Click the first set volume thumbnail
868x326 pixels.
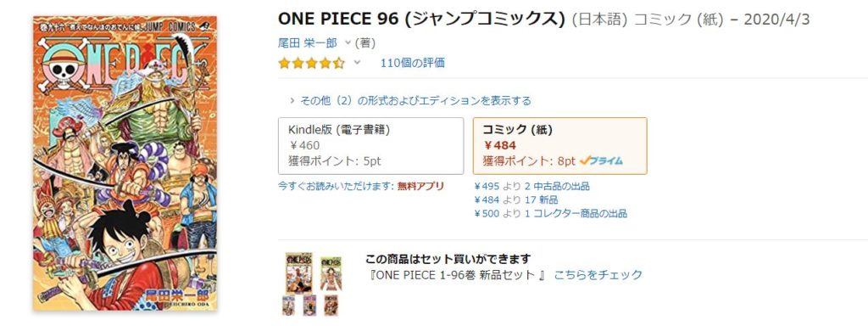tap(299, 273)
